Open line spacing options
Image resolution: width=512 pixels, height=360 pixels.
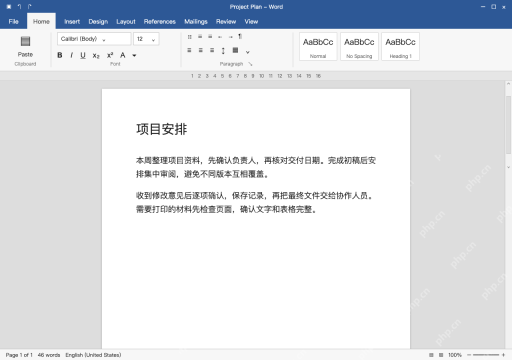point(223,51)
